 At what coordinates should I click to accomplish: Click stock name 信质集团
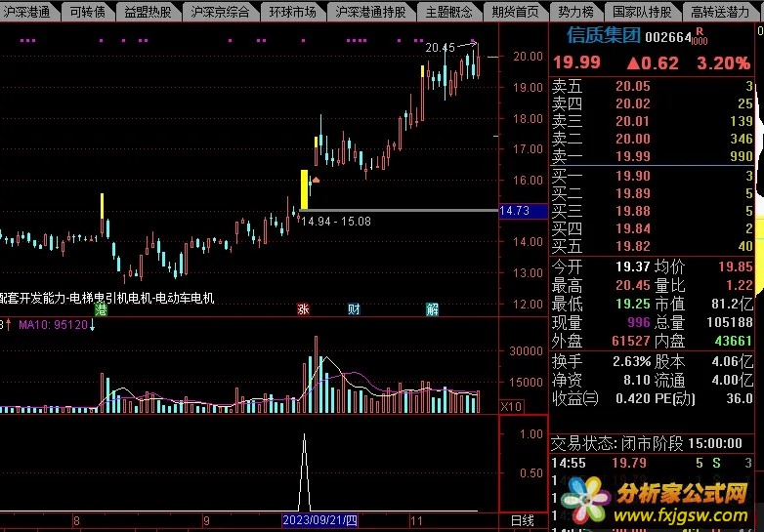tap(604, 35)
